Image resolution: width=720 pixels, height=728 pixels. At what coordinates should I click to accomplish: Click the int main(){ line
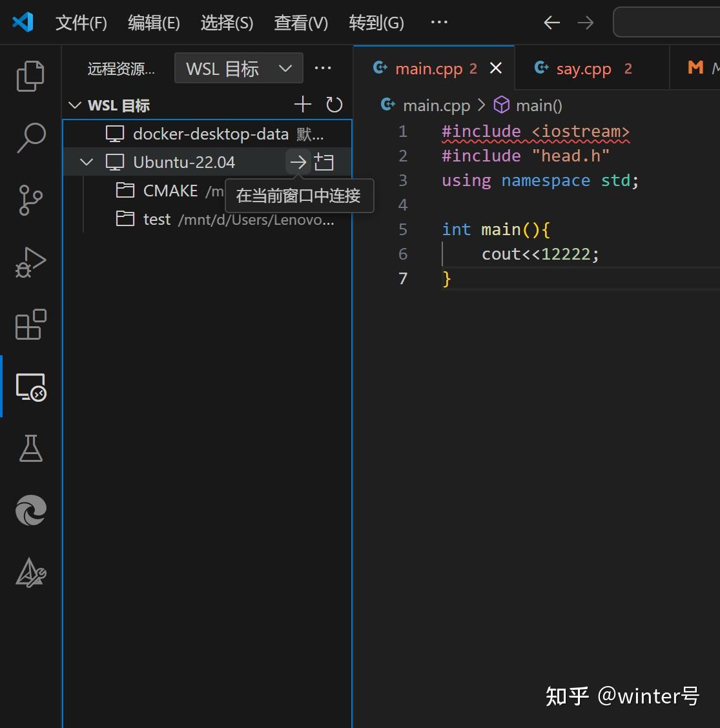click(x=496, y=230)
